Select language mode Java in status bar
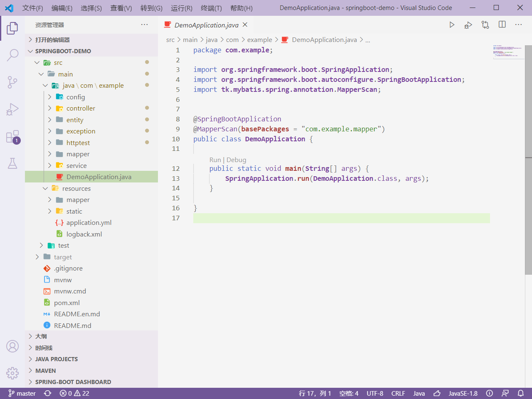 (x=419, y=393)
